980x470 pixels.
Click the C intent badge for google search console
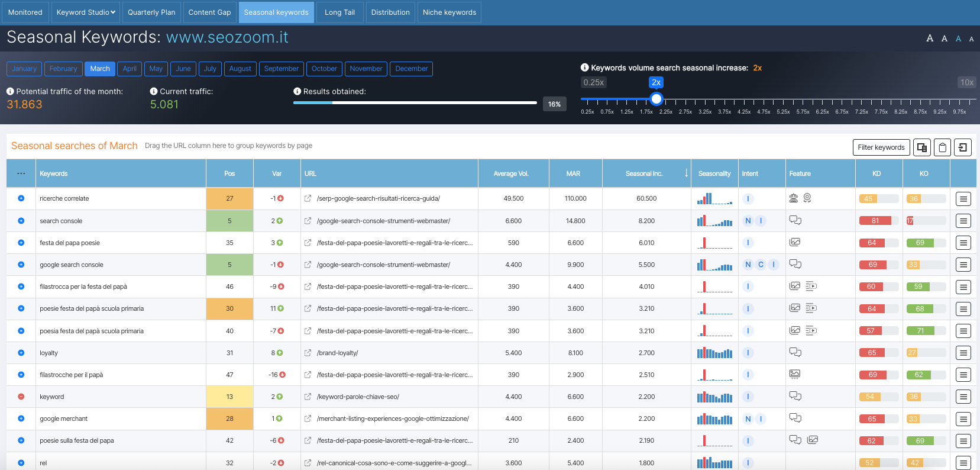click(x=761, y=265)
